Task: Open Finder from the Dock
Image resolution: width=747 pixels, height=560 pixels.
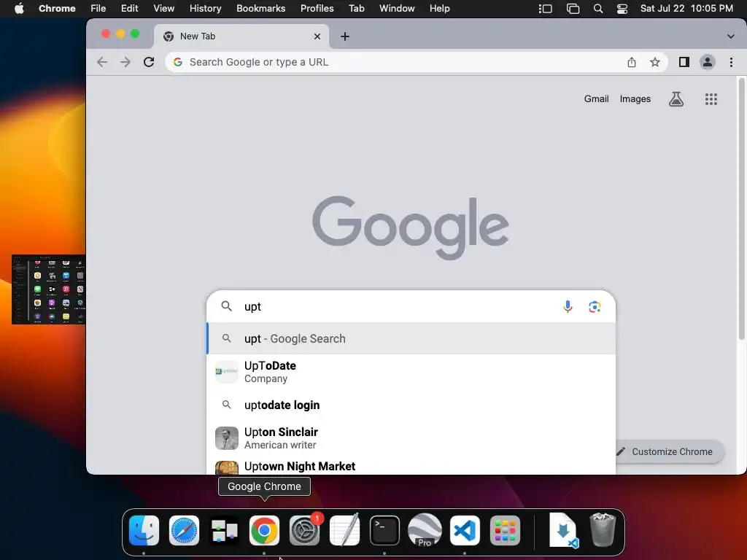Action: (144, 530)
